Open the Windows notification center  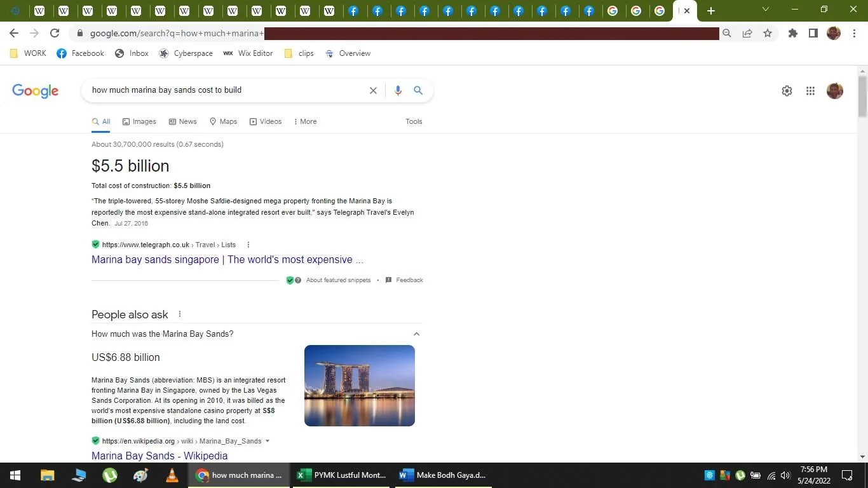pyautogui.click(x=847, y=475)
